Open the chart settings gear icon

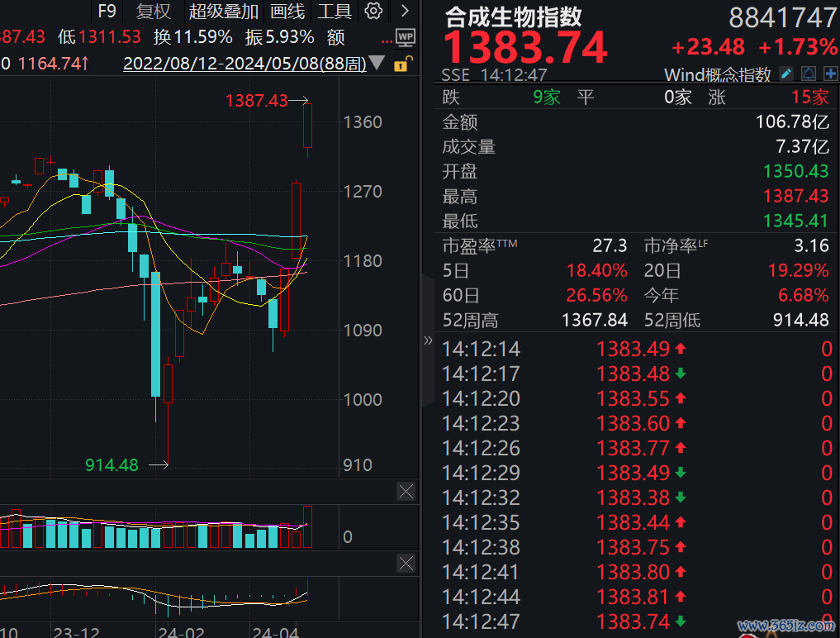373,11
